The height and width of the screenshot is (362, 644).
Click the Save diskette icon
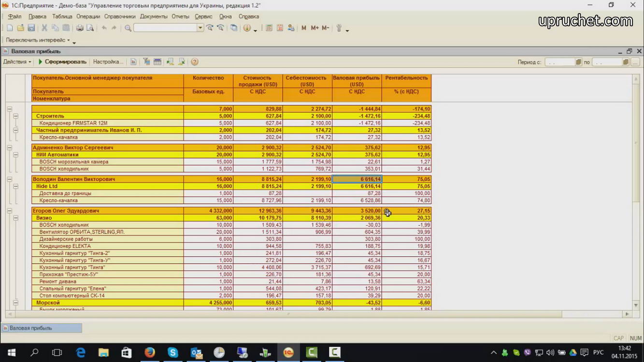pyautogui.click(x=31, y=28)
